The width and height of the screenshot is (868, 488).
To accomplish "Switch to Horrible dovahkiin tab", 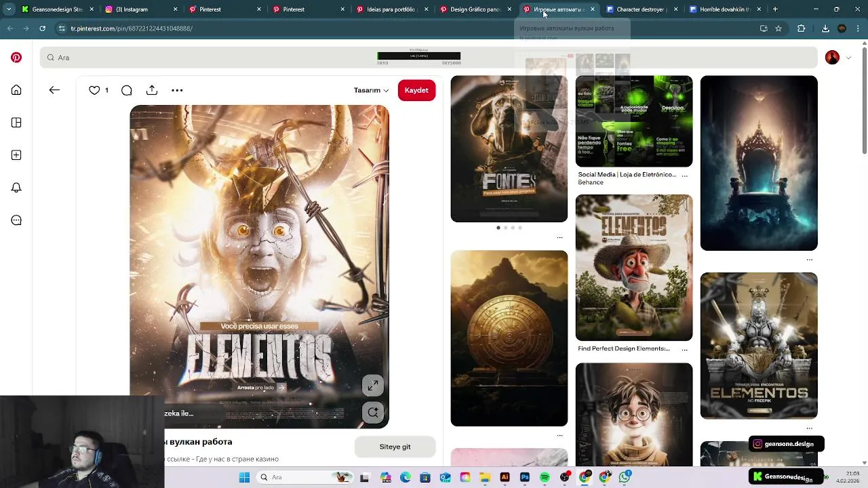I will click(724, 9).
